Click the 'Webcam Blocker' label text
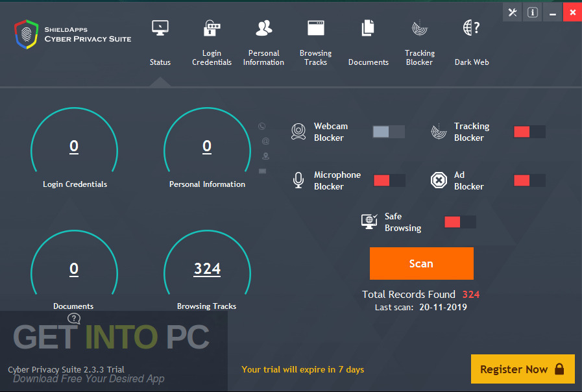Screen dimensions: 582x392 (x=331, y=132)
